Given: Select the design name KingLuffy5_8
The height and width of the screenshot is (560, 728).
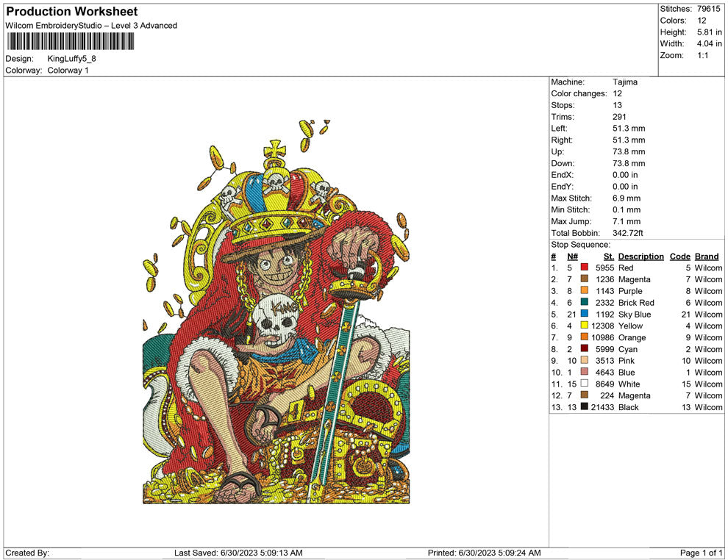Looking at the screenshot, I should [x=71, y=59].
